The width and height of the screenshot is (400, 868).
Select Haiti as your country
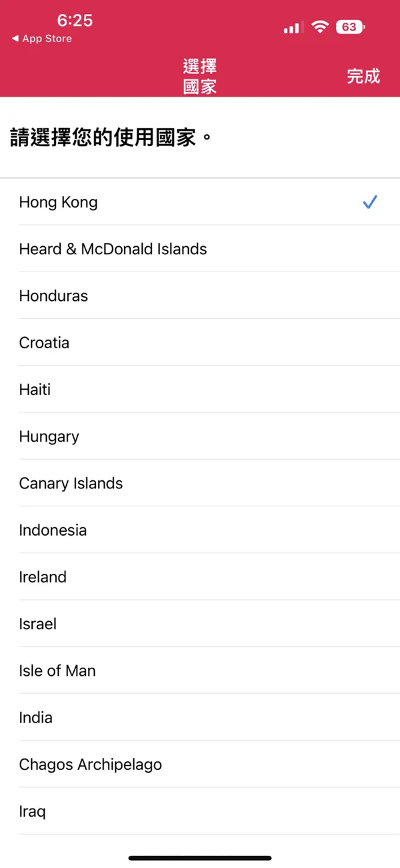pos(200,389)
